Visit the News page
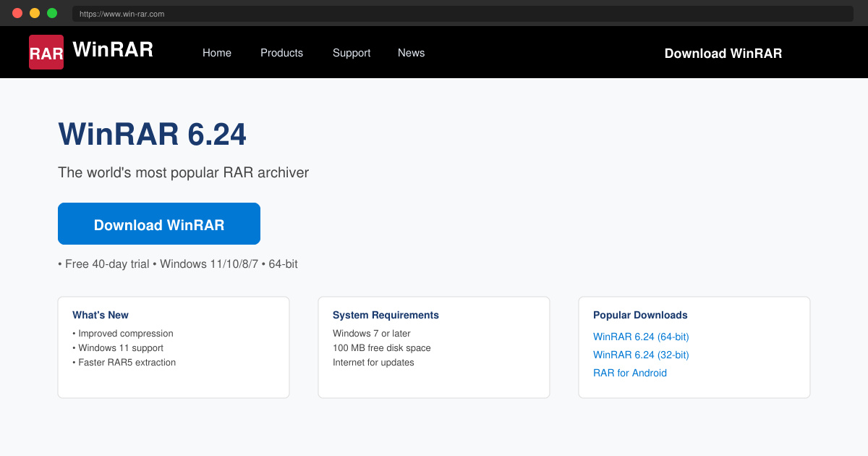The height and width of the screenshot is (456, 868). (x=411, y=53)
